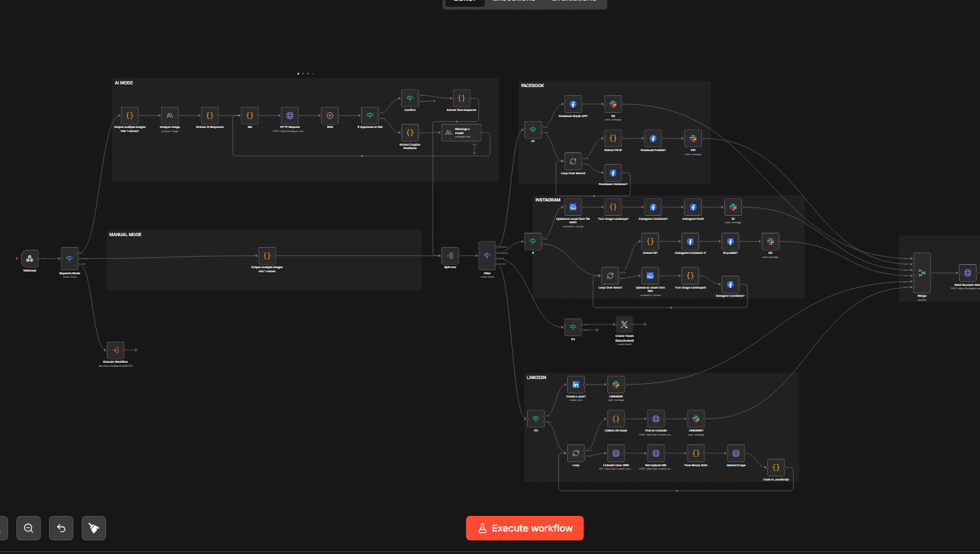Open the Message a model node
Screen dimensions: 980x554
pyautogui.click(x=461, y=133)
